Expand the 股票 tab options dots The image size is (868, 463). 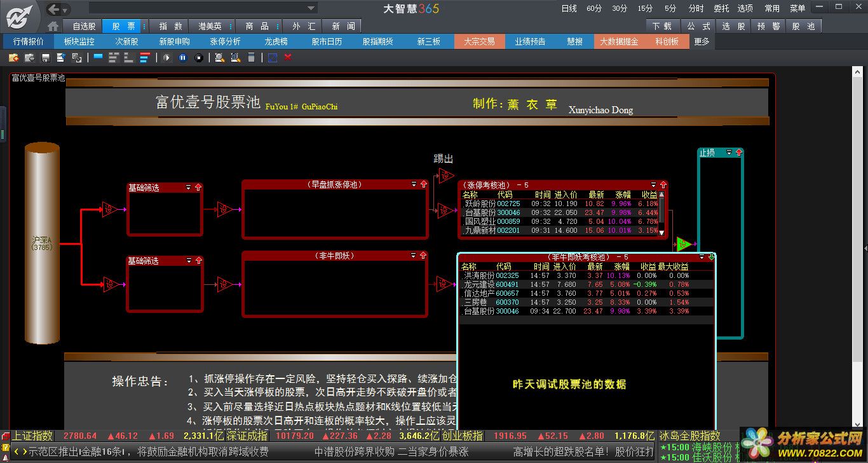coord(145,26)
